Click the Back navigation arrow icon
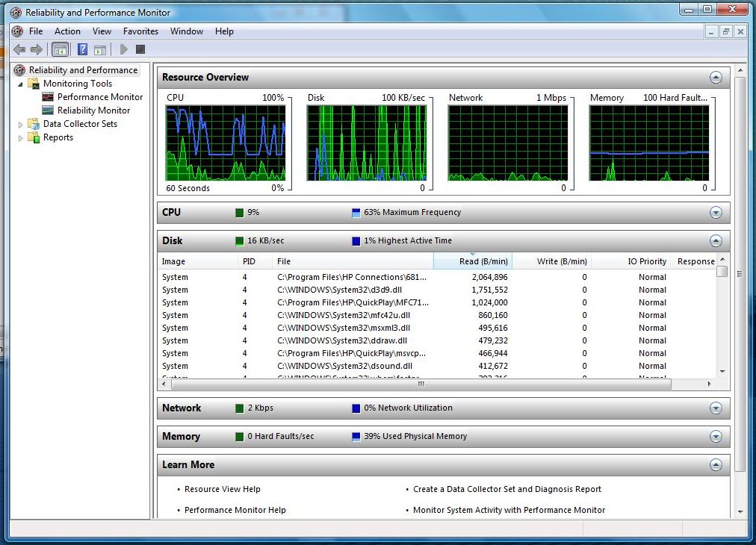756x545 pixels. pos(19,49)
